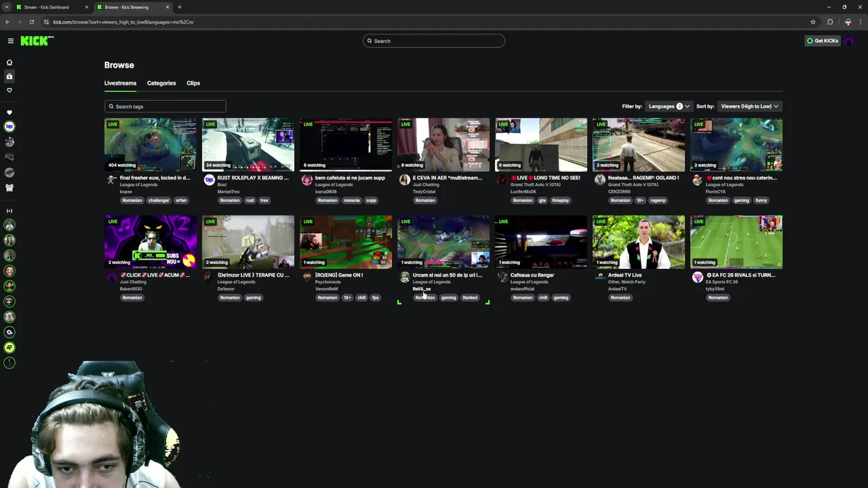Open Psychonauts category link under VenomRoW
The image size is (868, 488).
[x=328, y=282]
